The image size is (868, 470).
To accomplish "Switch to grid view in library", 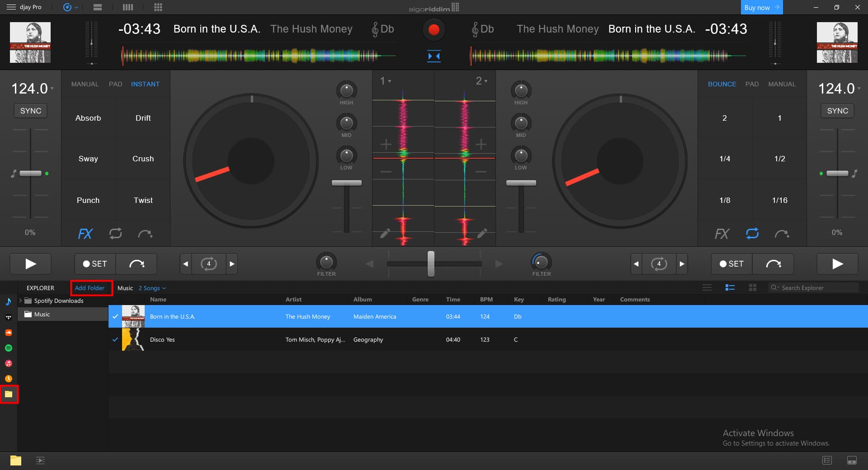I will (753, 288).
